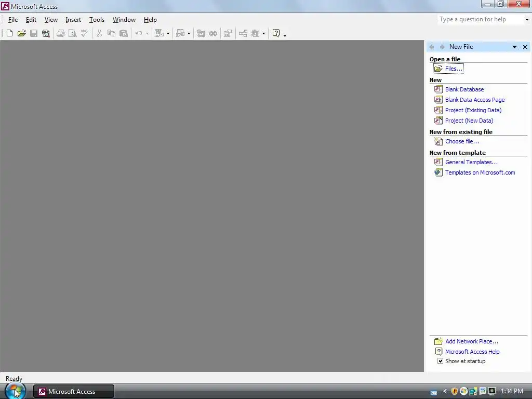Screen dimensions: 532x399
Task: Open the New File task pane menu arrow
Action: point(514,47)
